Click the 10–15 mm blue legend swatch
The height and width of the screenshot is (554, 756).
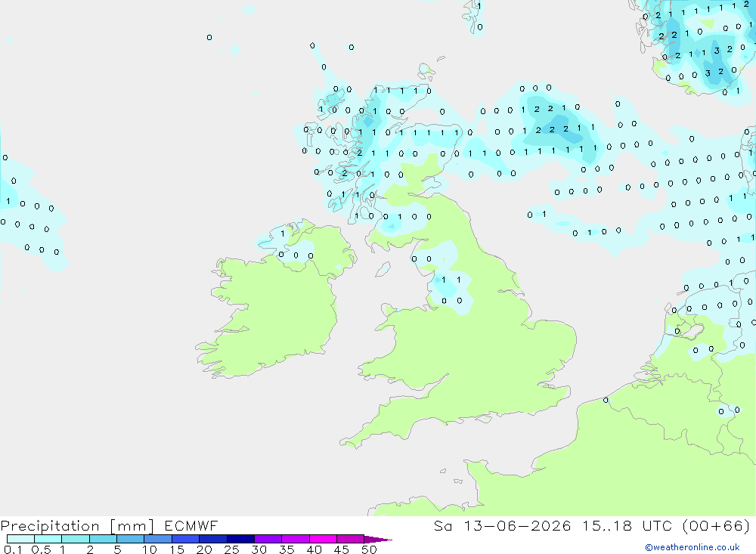[158, 539]
